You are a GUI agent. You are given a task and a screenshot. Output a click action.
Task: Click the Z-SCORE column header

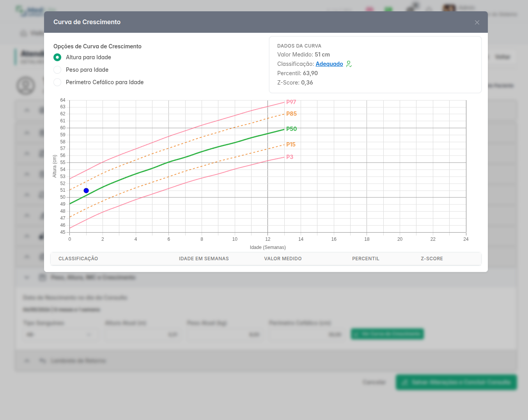click(432, 259)
